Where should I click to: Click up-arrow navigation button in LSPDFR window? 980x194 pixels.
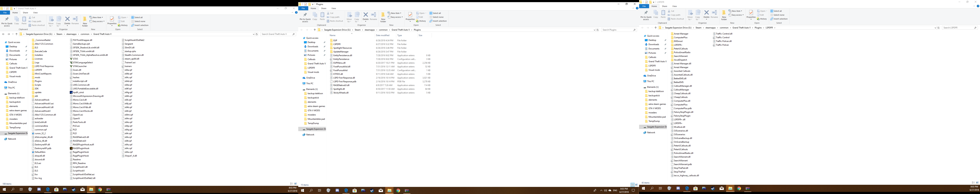pos(655,28)
